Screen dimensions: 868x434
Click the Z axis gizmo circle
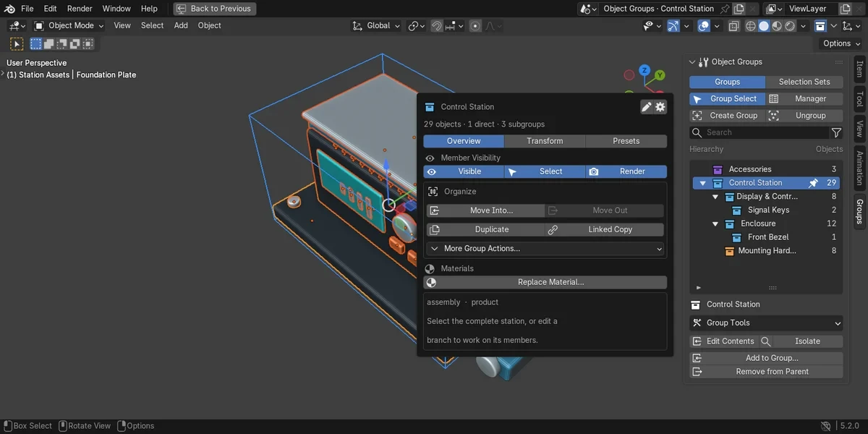click(644, 72)
